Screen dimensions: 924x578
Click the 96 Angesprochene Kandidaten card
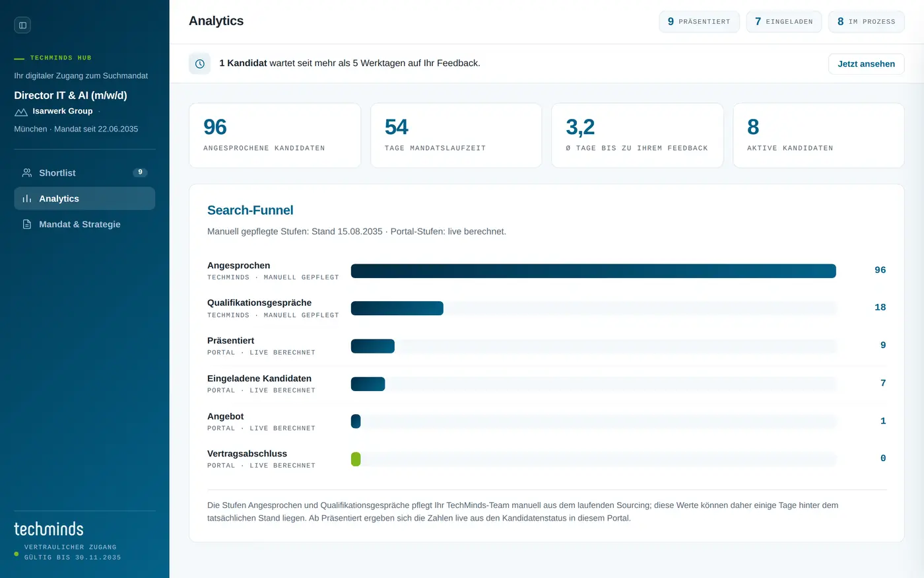click(x=275, y=135)
